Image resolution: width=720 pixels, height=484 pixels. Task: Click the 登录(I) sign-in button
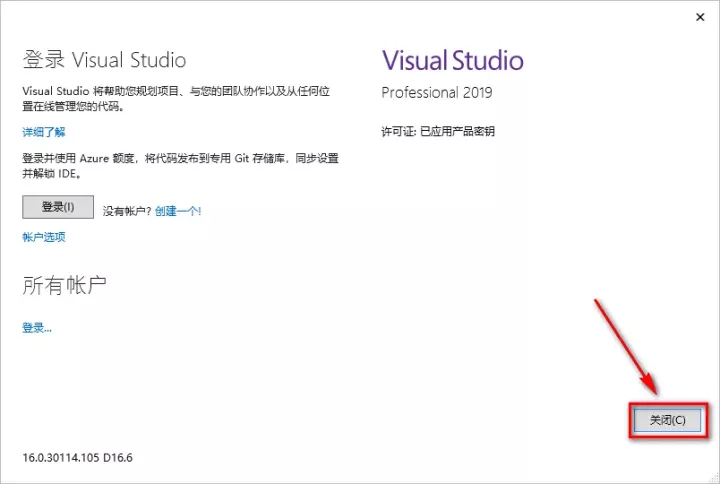[58, 207]
